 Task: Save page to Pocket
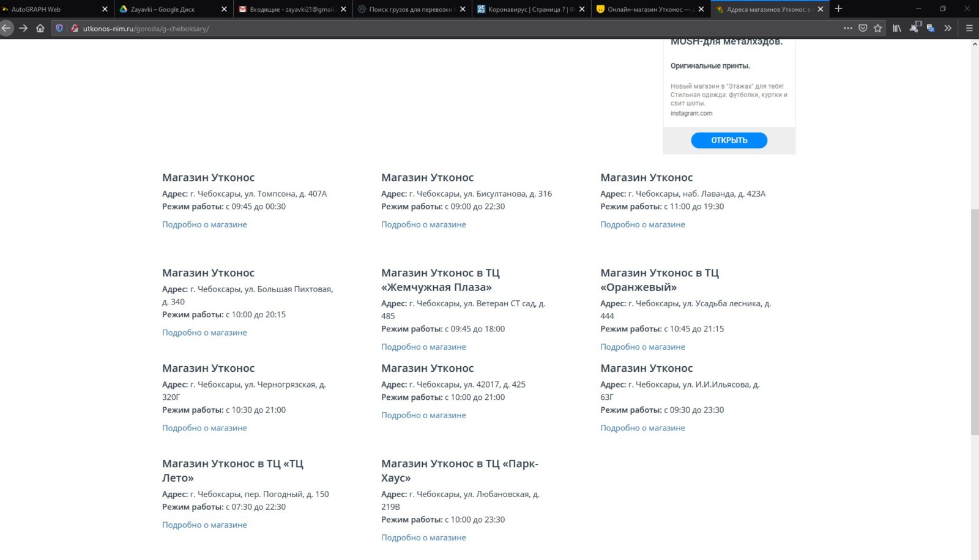(x=863, y=28)
